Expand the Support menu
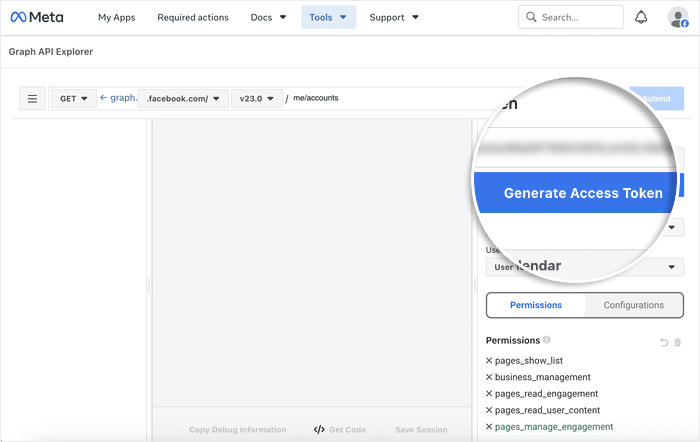Viewport: 700px width, 442px height. coord(394,17)
